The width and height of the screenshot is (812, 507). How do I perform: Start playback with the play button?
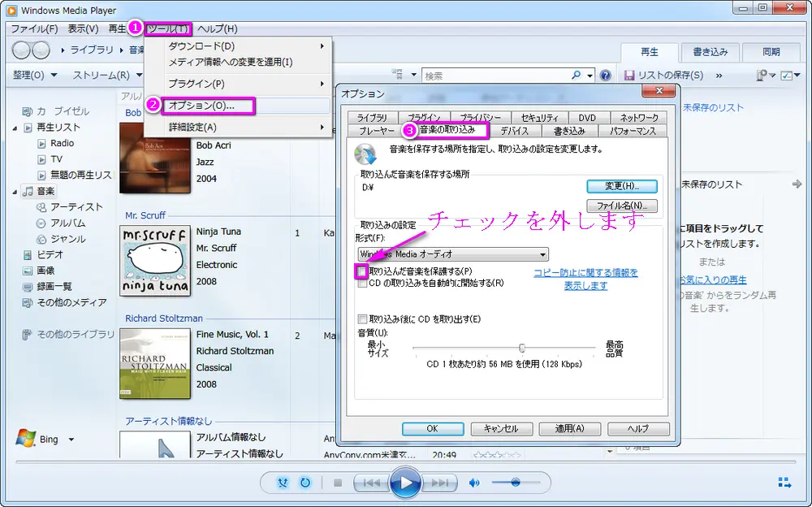coord(405,483)
